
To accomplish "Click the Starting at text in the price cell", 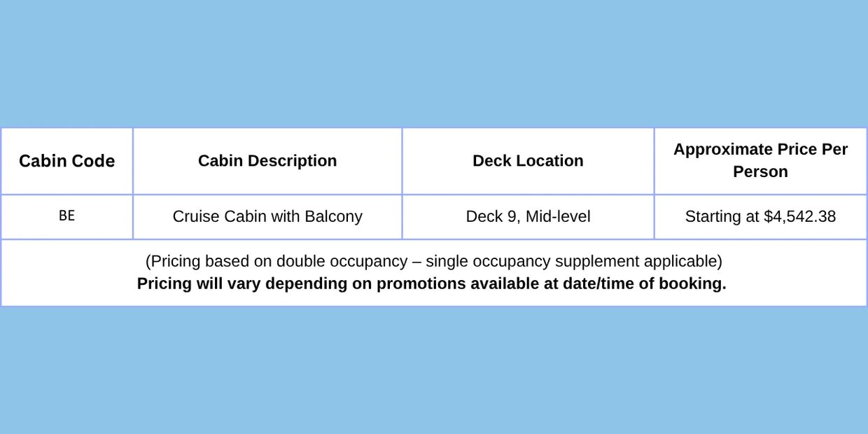I will click(x=722, y=217).
